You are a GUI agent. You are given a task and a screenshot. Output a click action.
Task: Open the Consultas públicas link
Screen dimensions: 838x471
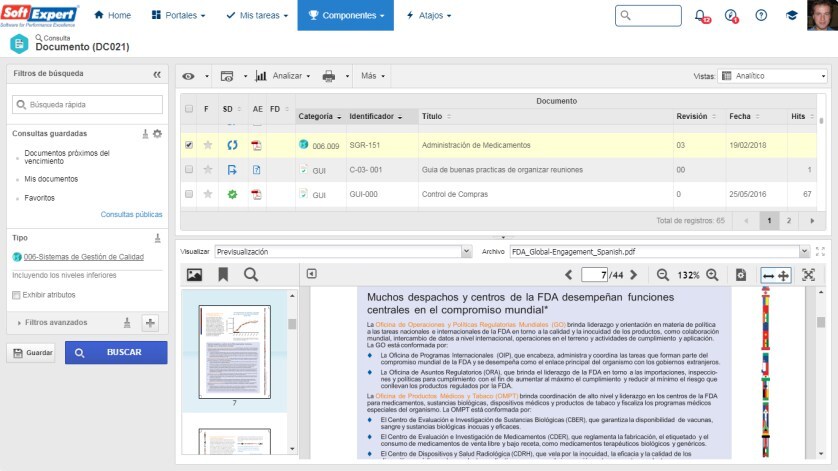[x=131, y=214]
